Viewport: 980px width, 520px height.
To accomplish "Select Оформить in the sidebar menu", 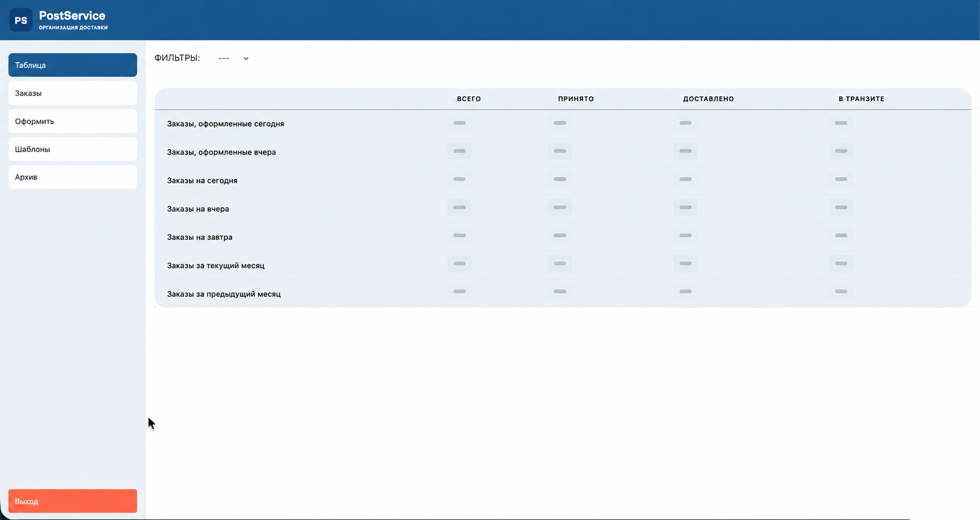I will tap(73, 121).
